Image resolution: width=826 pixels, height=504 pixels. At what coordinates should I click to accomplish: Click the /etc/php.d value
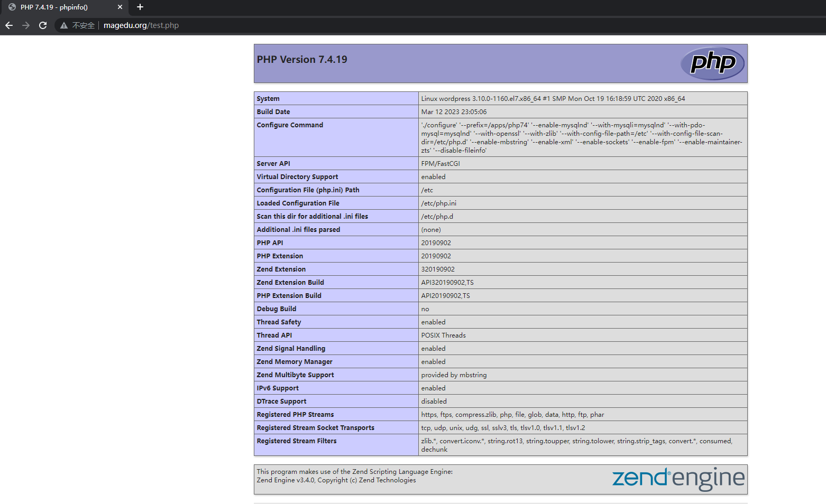(x=437, y=217)
